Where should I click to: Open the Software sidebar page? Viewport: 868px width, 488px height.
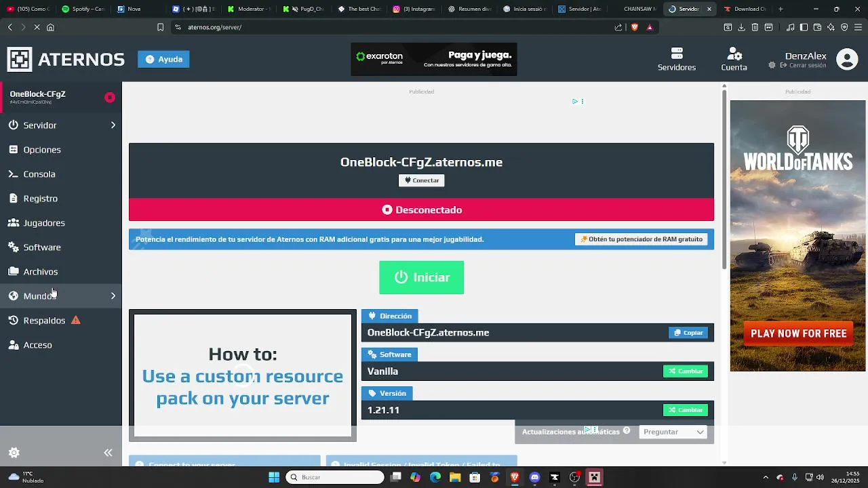point(41,247)
